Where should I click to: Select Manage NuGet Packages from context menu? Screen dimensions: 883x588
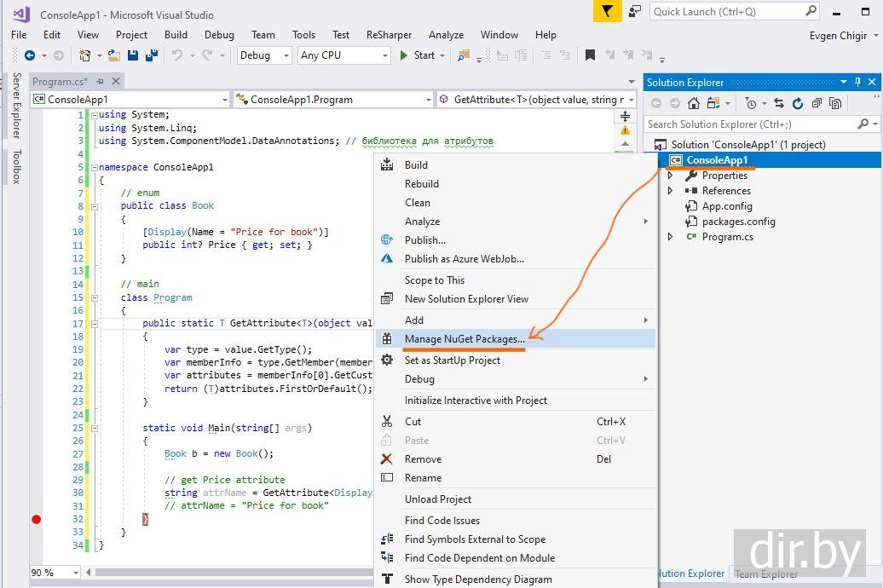coord(465,339)
